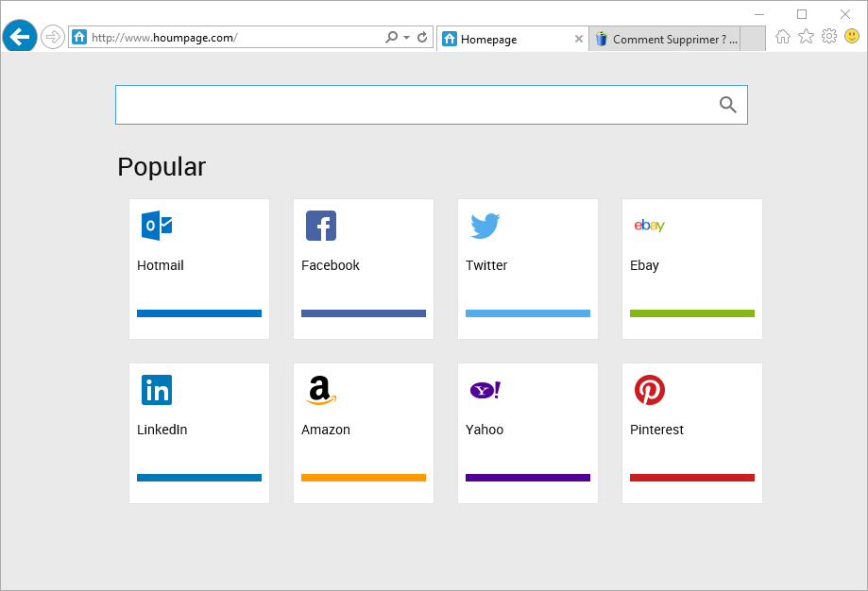
Task: Click the site favicon in address bar
Action: (79, 37)
